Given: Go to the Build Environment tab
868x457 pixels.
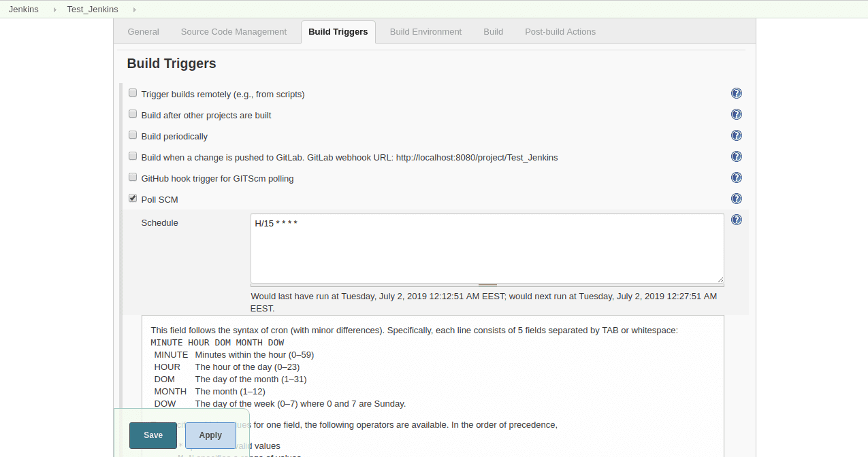Looking at the screenshot, I should (425, 32).
